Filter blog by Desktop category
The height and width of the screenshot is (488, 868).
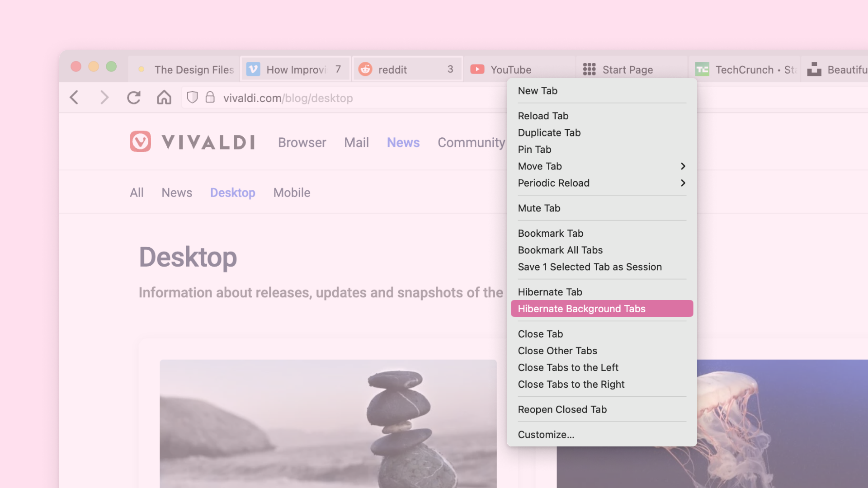click(x=233, y=192)
